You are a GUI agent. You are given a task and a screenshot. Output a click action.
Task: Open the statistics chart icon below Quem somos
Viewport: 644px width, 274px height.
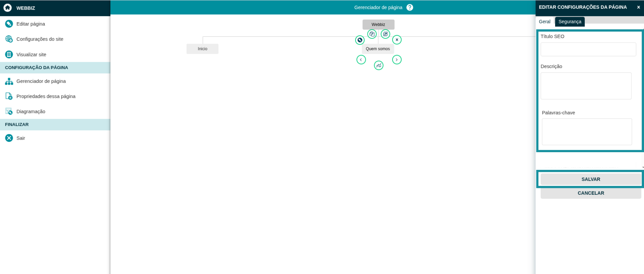379,65
